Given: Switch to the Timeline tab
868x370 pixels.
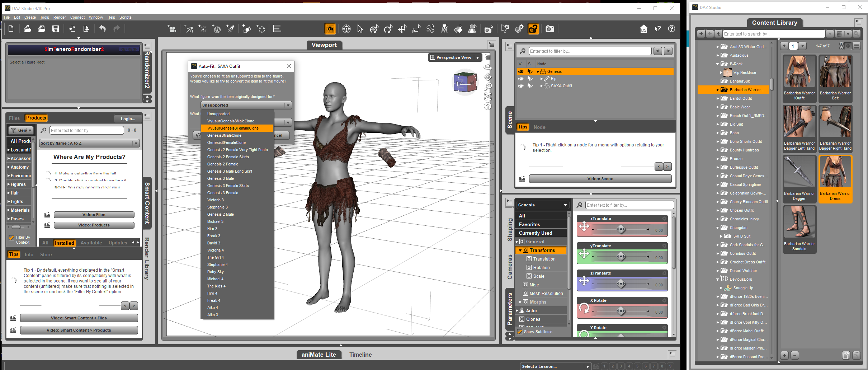Looking at the screenshot, I should tap(360, 355).
